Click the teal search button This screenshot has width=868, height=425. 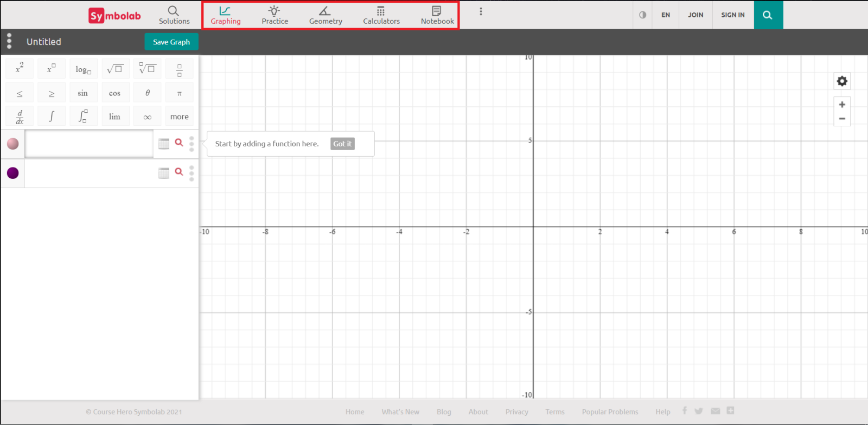[768, 15]
